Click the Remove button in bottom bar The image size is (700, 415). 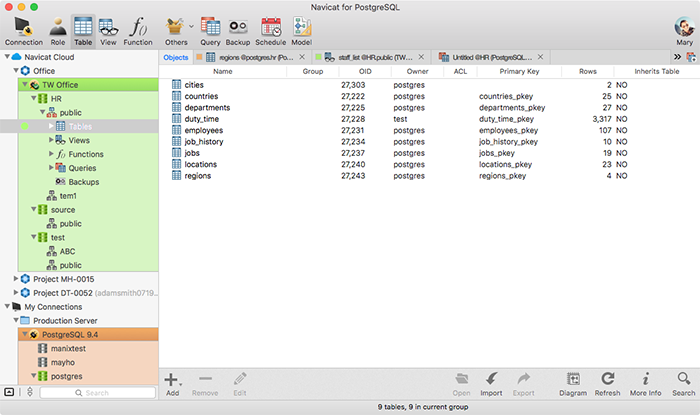pos(205,384)
